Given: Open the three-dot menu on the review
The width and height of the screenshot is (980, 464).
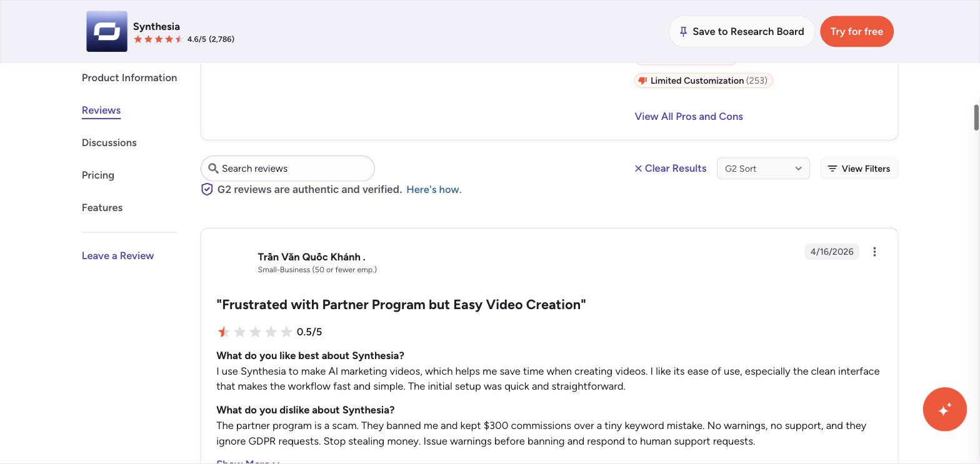Looking at the screenshot, I should (874, 252).
